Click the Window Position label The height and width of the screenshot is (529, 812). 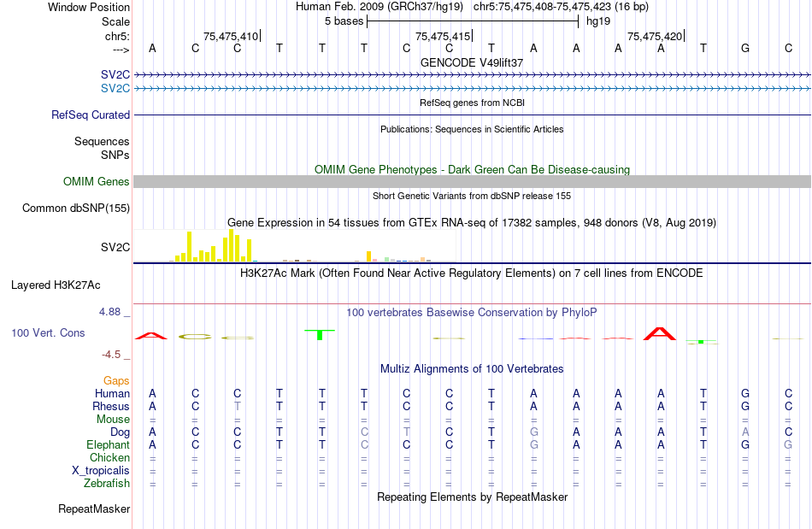(x=89, y=7)
